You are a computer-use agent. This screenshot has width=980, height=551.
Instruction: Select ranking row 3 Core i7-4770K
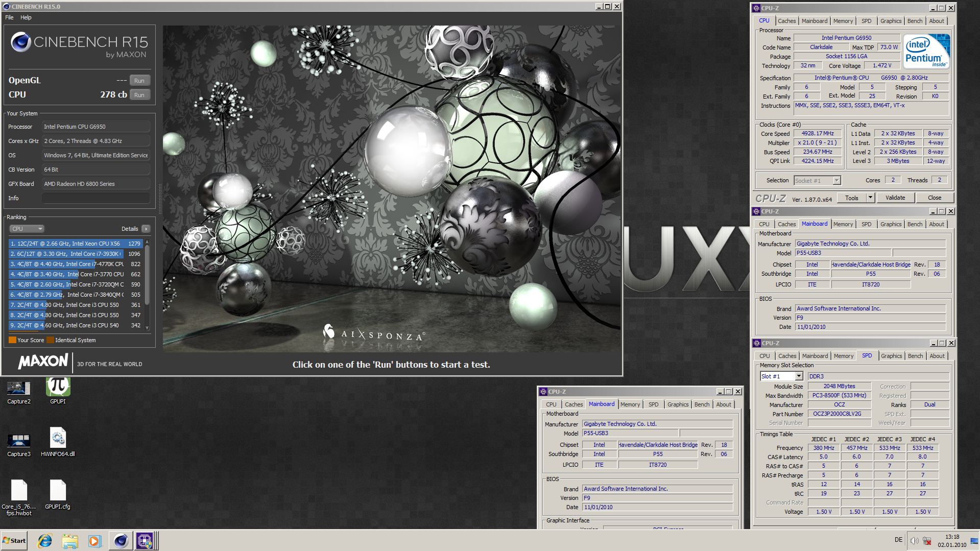(x=76, y=264)
